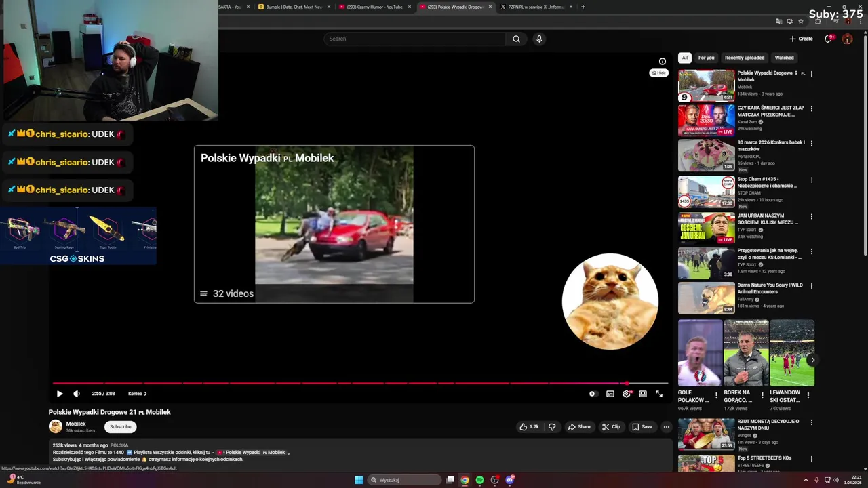Open Spotify from the taskbar
Image resolution: width=868 pixels, height=488 pixels.
click(x=479, y=480)
